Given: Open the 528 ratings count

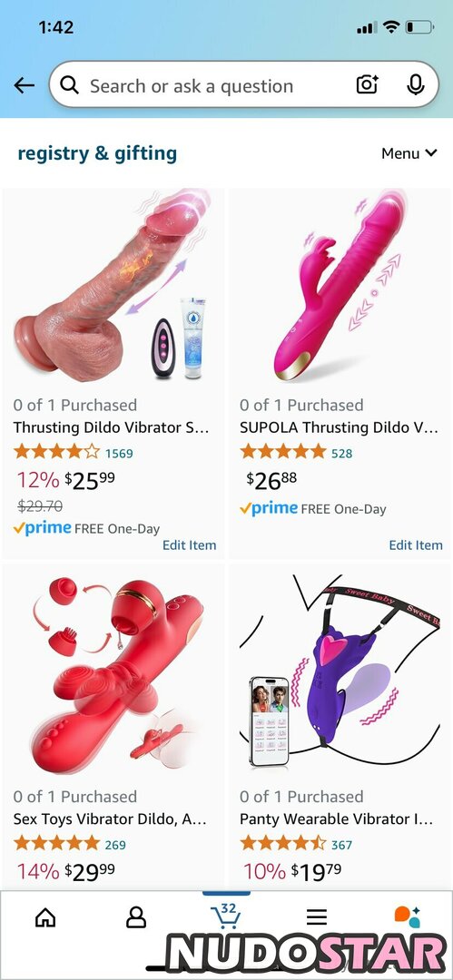Looking at the screenshot, I should pos(341,453).
